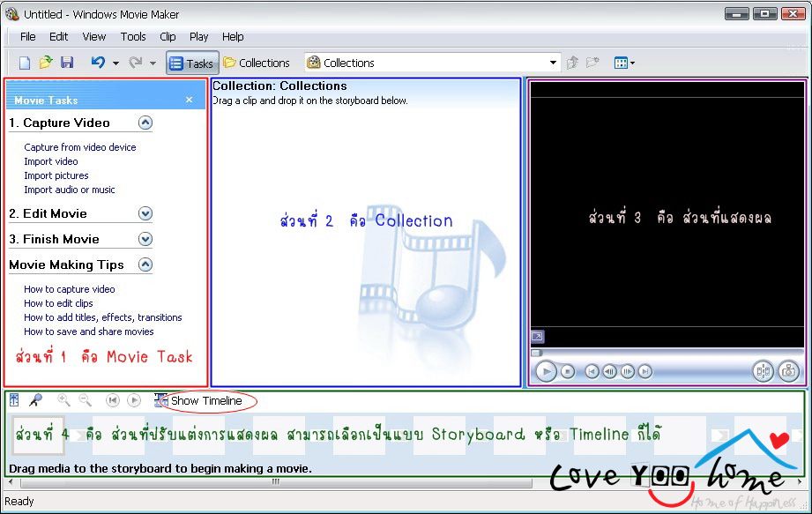Undo the last action

pyautogui.click(x=98, y=63)
